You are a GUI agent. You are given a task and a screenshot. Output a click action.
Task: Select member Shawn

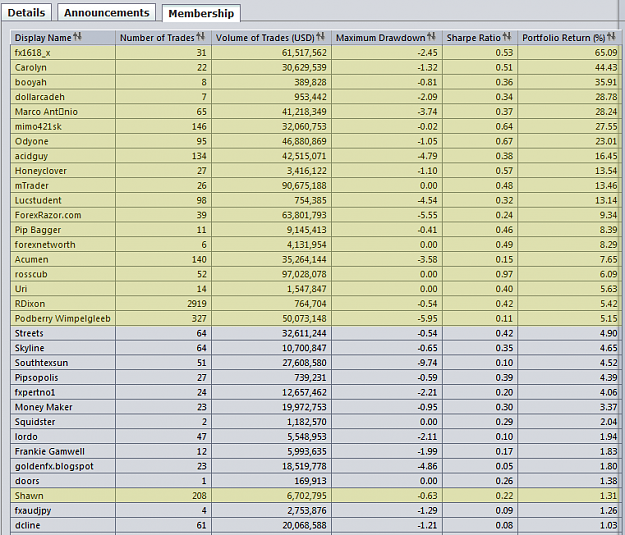[x=29, y=496]
